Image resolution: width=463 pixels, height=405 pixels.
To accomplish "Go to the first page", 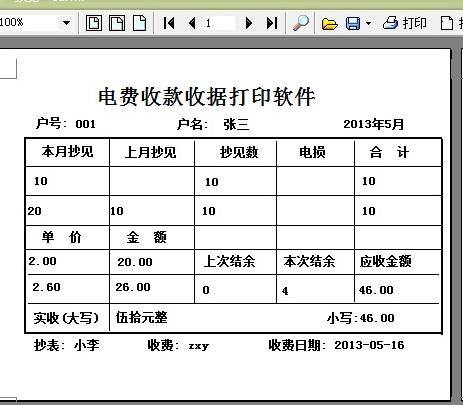I will pyautogui.click(x=169, y=23).
